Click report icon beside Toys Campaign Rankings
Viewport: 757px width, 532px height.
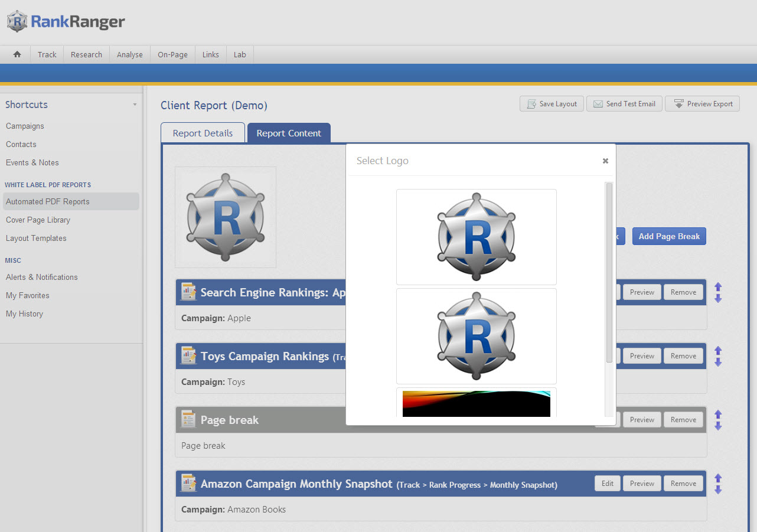click(188, 356)
